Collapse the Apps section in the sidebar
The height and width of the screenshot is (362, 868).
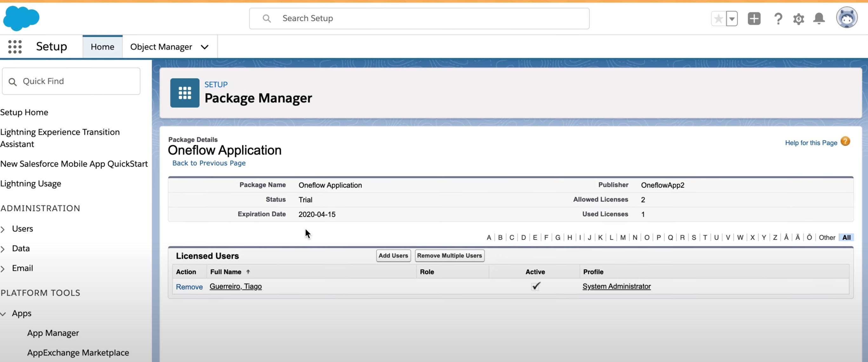coord(3,314)
